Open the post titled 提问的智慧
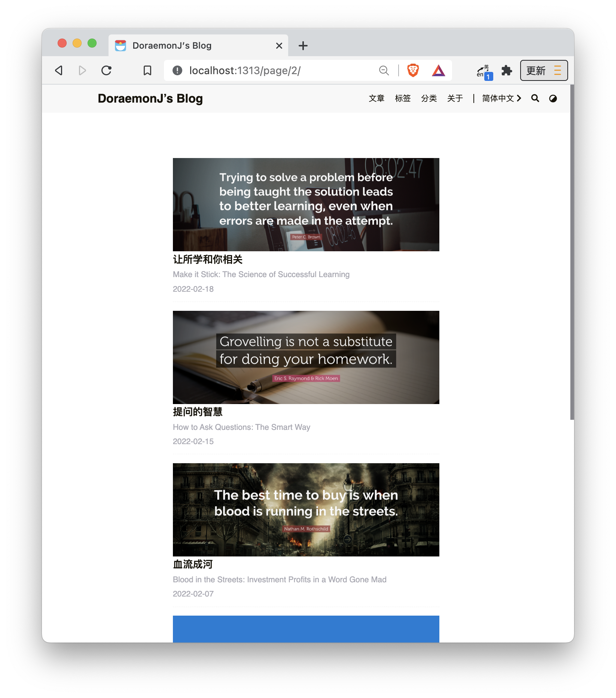 (x=197, y=412)
